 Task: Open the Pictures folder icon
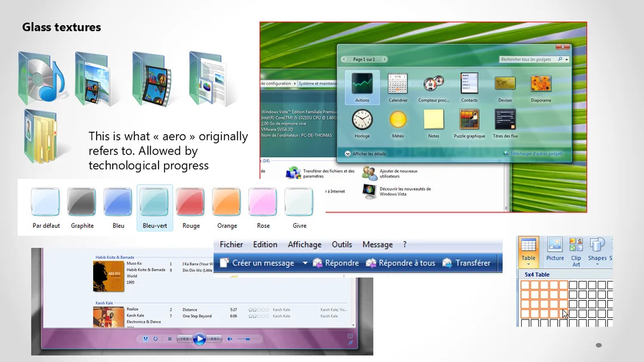point(95,79)
